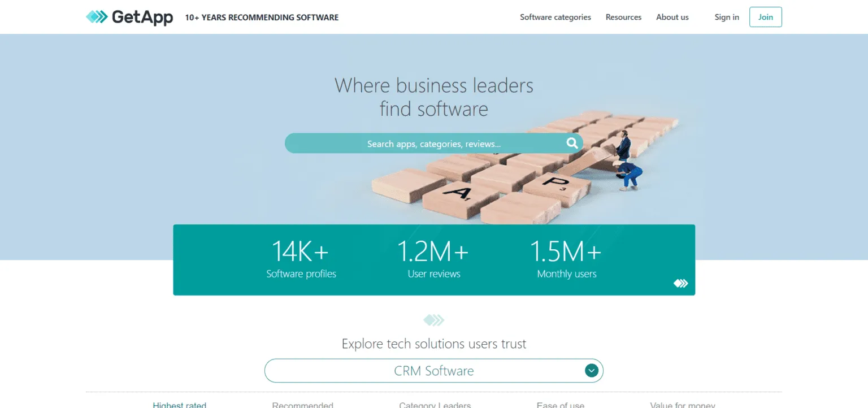Click the GetApp wordmark to go home
Image resolution: width=868 pixels, height=408 pixels.
tap(141, 17)
